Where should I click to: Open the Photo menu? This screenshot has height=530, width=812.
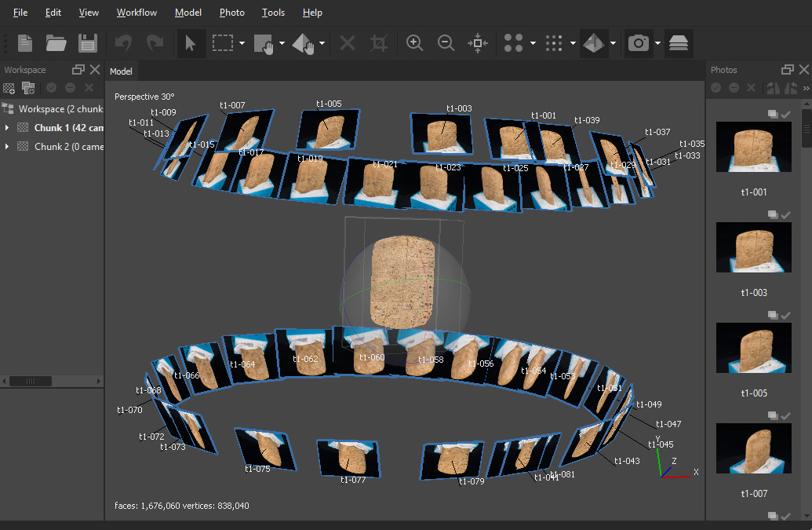[x=231, y=13]
